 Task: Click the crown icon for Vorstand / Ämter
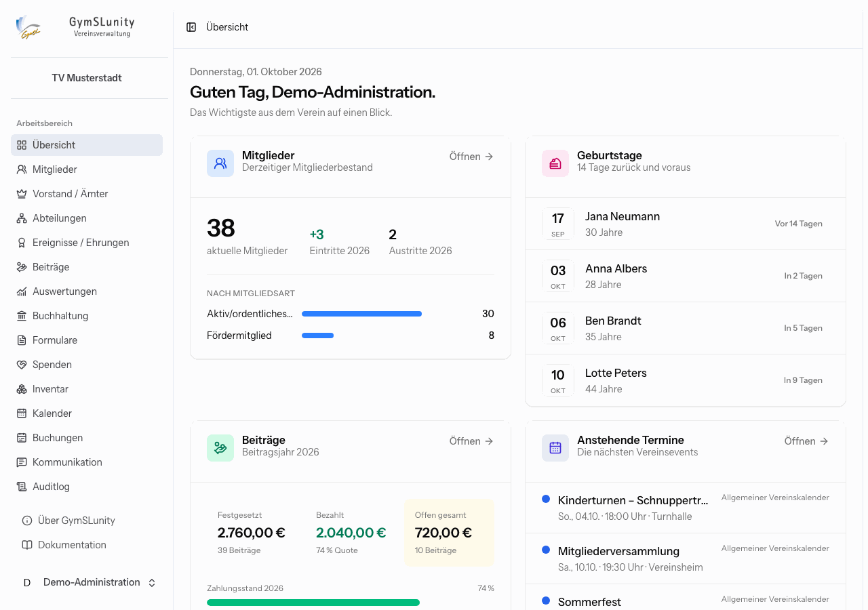(22, 194)
